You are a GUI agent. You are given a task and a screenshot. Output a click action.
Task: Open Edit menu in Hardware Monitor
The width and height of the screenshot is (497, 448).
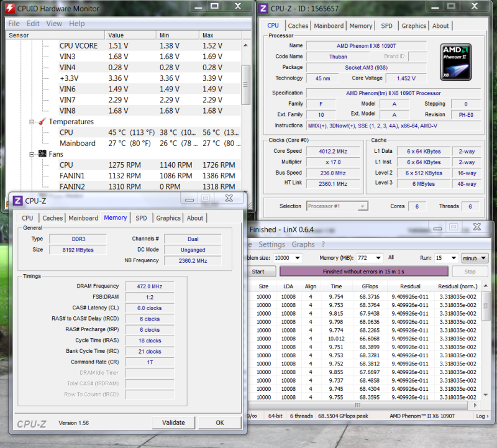tap(33, 24)
